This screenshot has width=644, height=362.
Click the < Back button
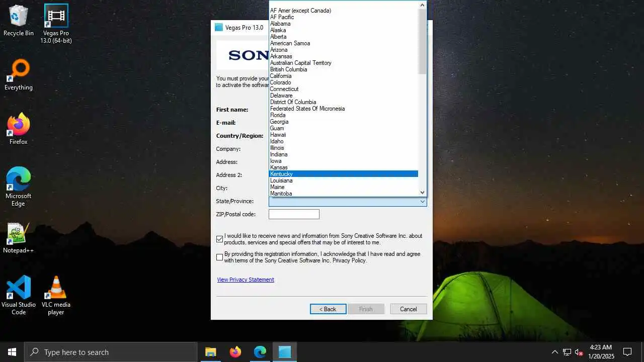coord(328,309)
